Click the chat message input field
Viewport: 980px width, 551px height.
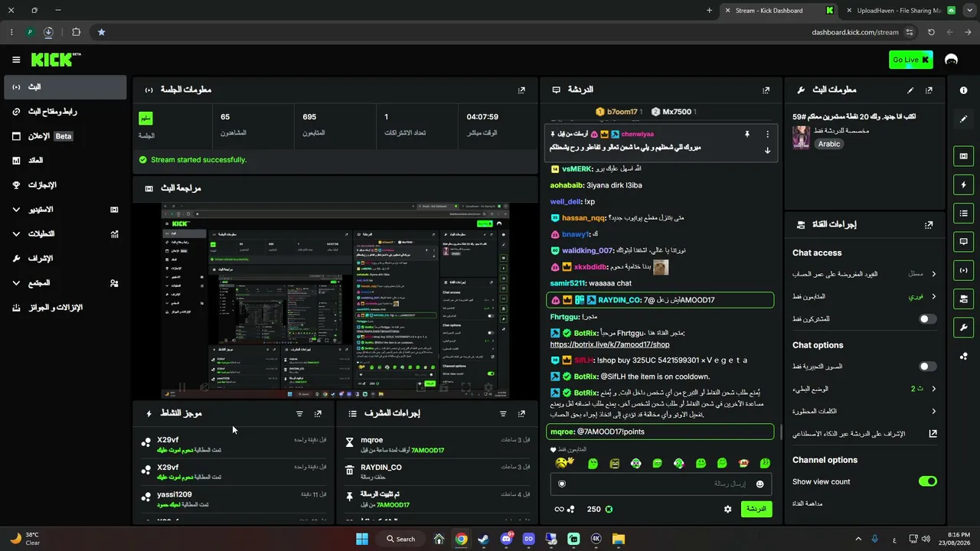click(x=660, y=484)
